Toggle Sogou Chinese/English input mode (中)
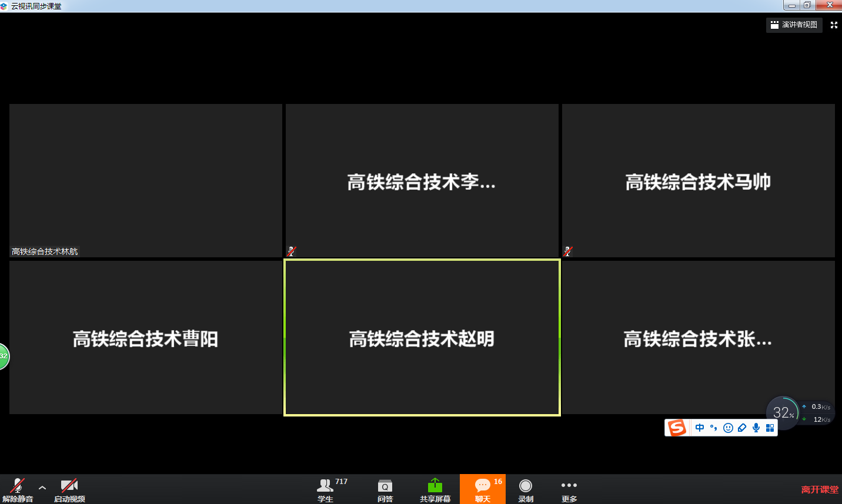 pos(700,428)
